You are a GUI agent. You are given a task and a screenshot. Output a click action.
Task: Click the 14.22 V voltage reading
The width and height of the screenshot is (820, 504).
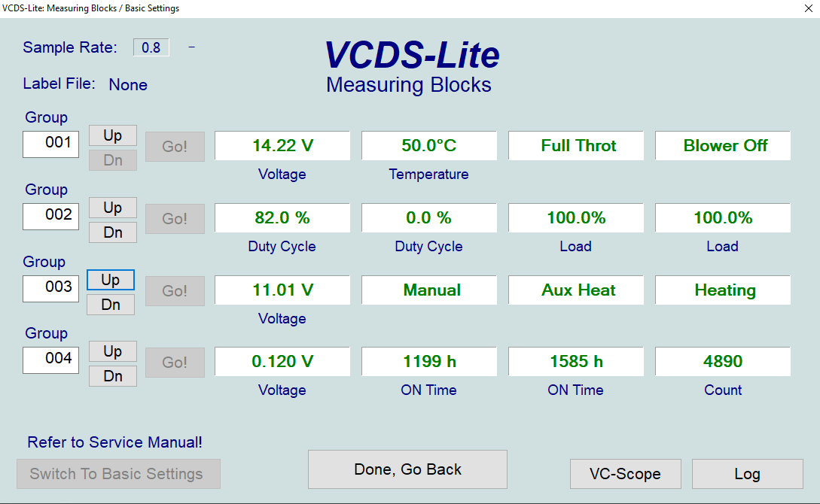tap(282, 146)
